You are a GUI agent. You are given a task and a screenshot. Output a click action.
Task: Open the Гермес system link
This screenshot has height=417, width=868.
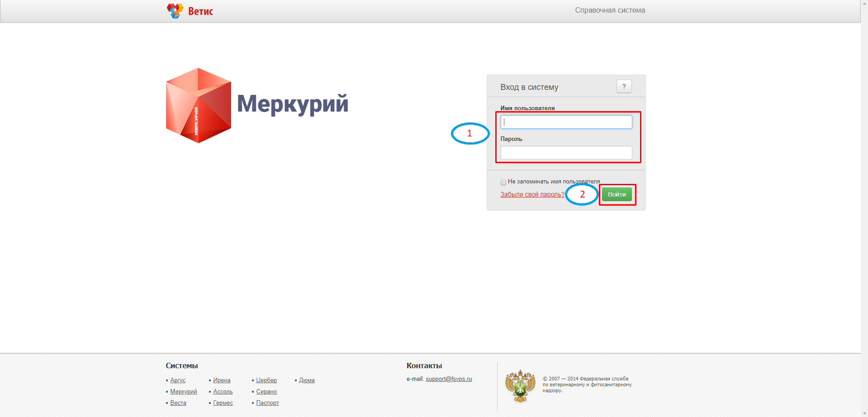223,403
